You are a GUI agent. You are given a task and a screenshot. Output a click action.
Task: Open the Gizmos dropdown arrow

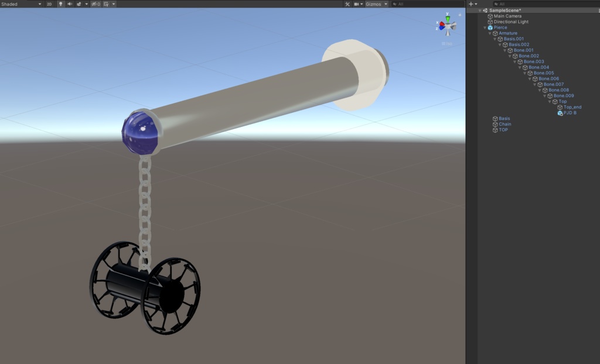386,4
